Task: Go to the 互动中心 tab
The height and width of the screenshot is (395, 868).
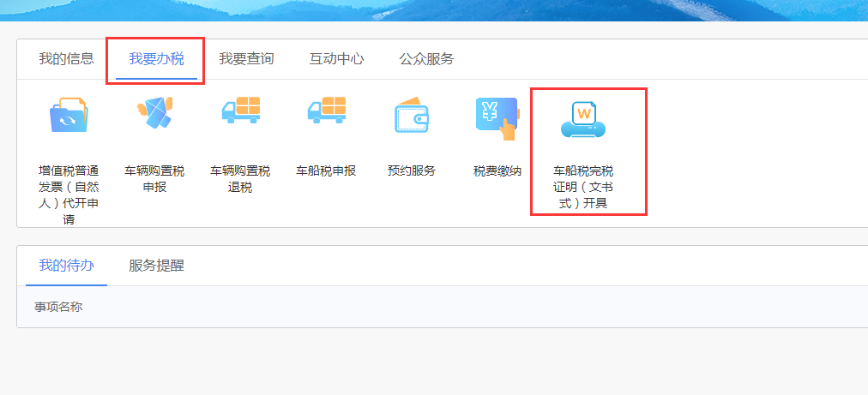Action: coord(336,59)
